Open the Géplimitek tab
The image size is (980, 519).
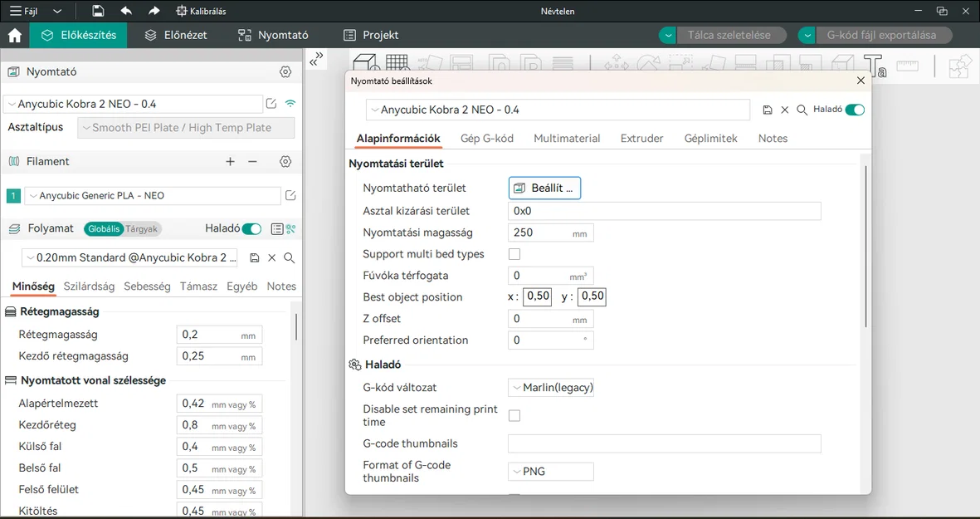(710, 139)
